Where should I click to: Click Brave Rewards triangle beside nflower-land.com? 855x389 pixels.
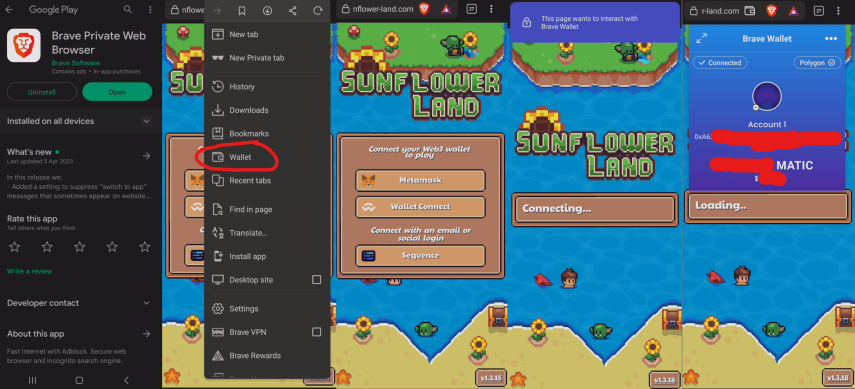point(445,9)
